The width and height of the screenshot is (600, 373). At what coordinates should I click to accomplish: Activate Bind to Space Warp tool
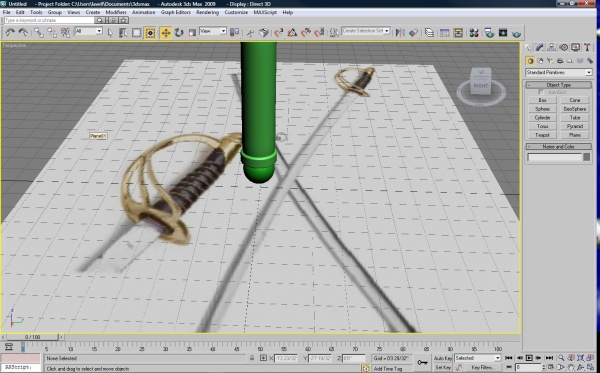click(65, 33)
